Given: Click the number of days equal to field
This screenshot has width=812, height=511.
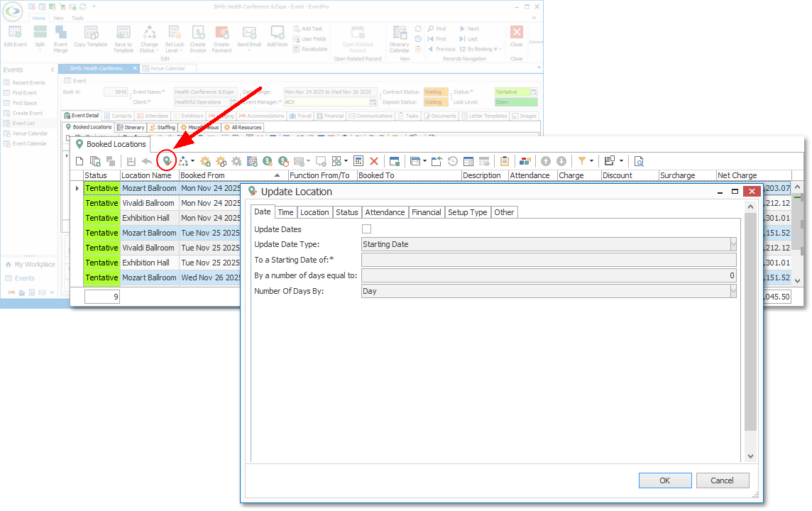Looking at the screenshot, I should (549, 275).
